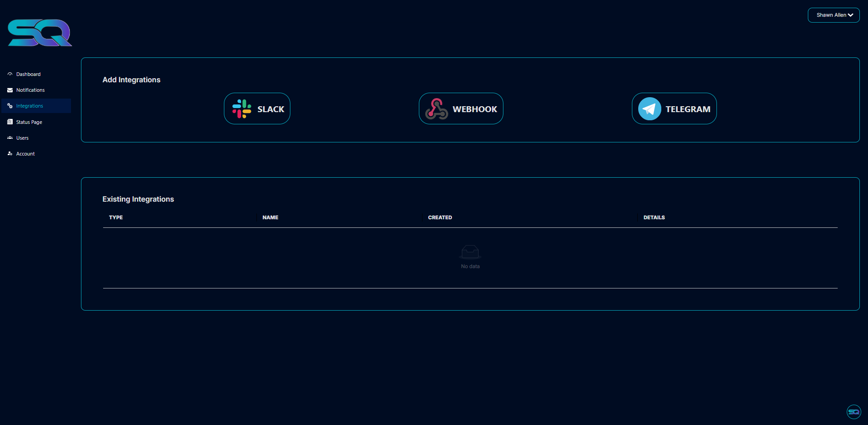Open the SQ chat widget icon
This screenshot has height=425, width=868.
tap(854, 412)
